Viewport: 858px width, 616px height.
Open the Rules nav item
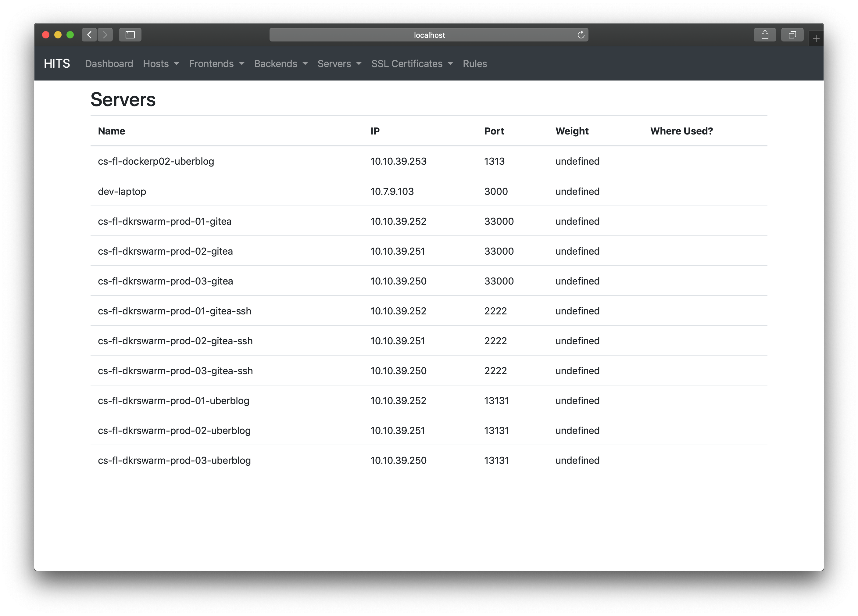pos(474,63)
